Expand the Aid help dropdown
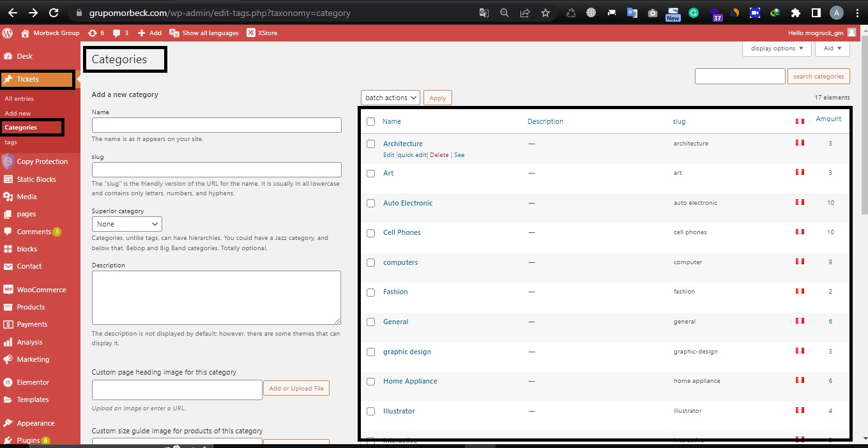868x448 pixels. point(832,49)
